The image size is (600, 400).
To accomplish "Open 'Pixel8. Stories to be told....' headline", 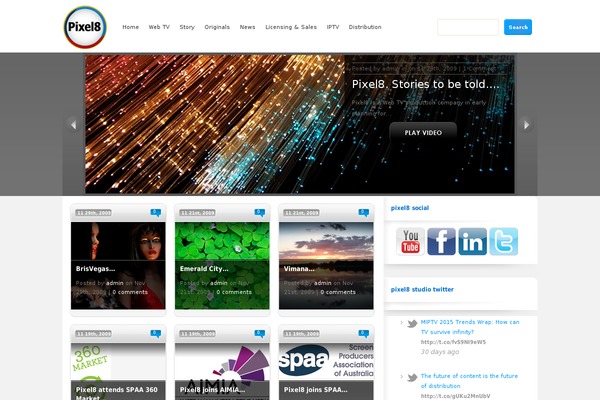I will [x=426, y=84].
